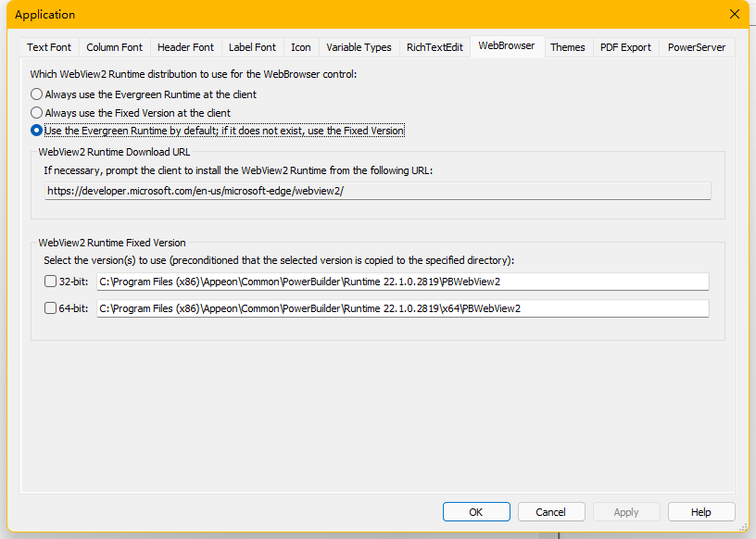Click the 64-bit x64 PBWebView2 path field

402,308
